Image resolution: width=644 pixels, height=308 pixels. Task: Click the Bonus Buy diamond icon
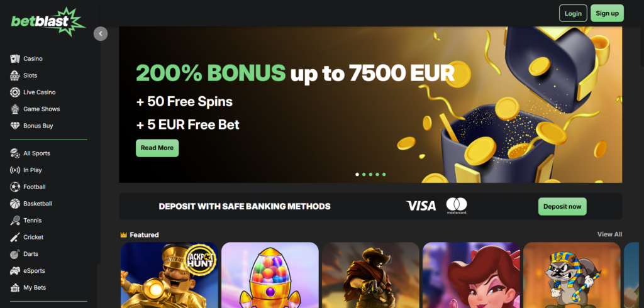(15, 126)
